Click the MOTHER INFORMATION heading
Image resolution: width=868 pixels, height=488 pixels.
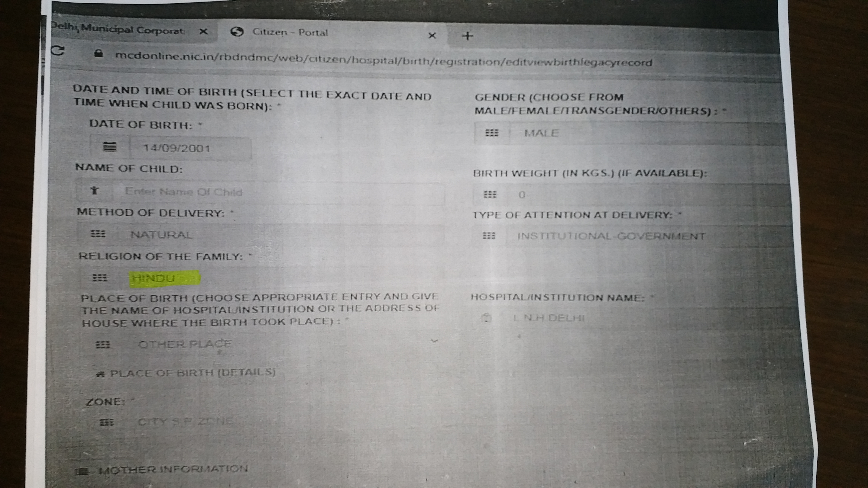point(173,470)
